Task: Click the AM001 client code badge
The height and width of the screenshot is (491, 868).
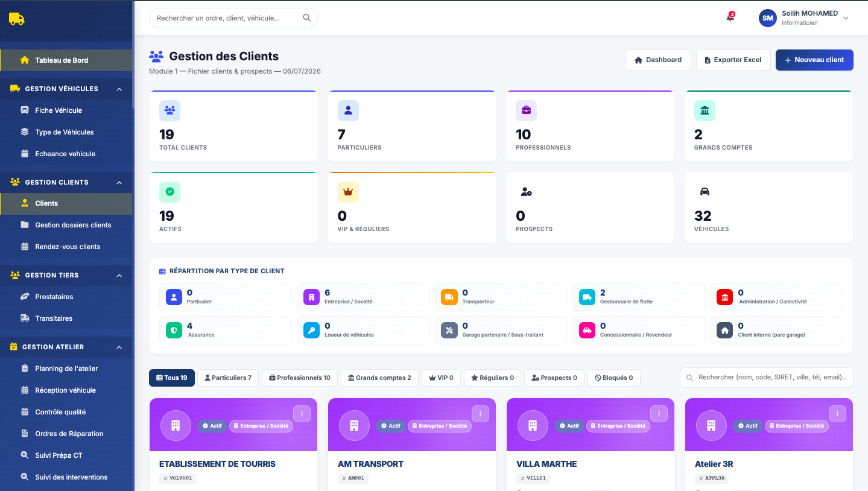Action: [353, 478]
